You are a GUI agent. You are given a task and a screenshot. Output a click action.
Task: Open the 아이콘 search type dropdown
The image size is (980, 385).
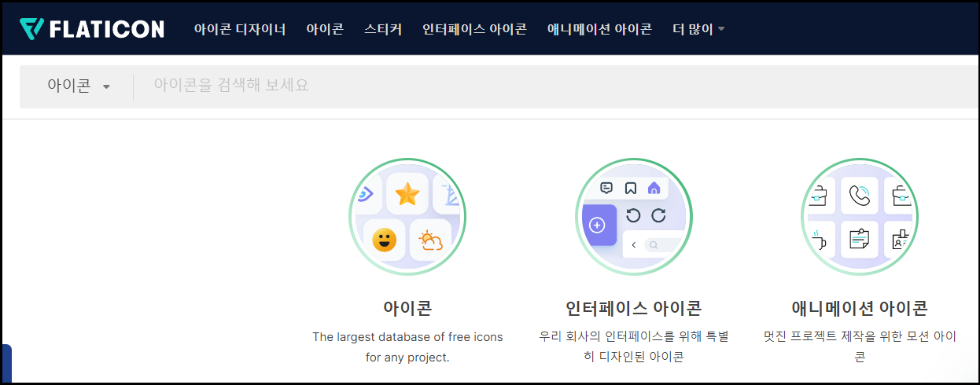[78, 86]
